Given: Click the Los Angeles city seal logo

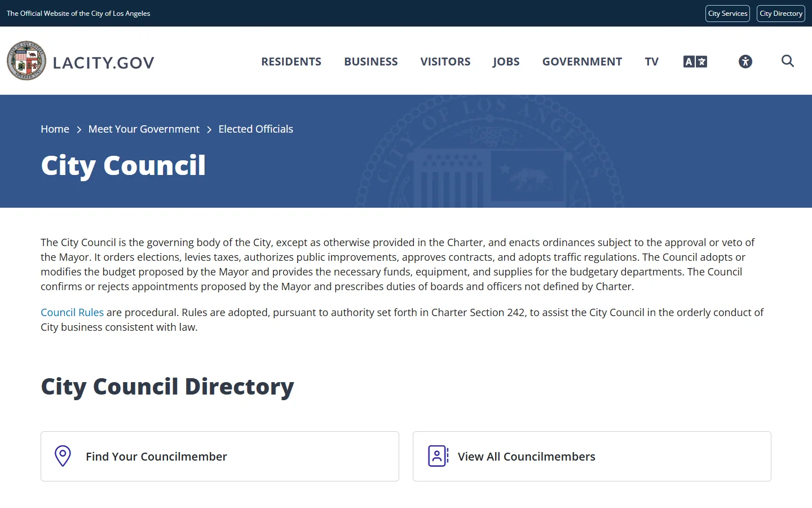Looking at the screenshot, I should 27,60.
